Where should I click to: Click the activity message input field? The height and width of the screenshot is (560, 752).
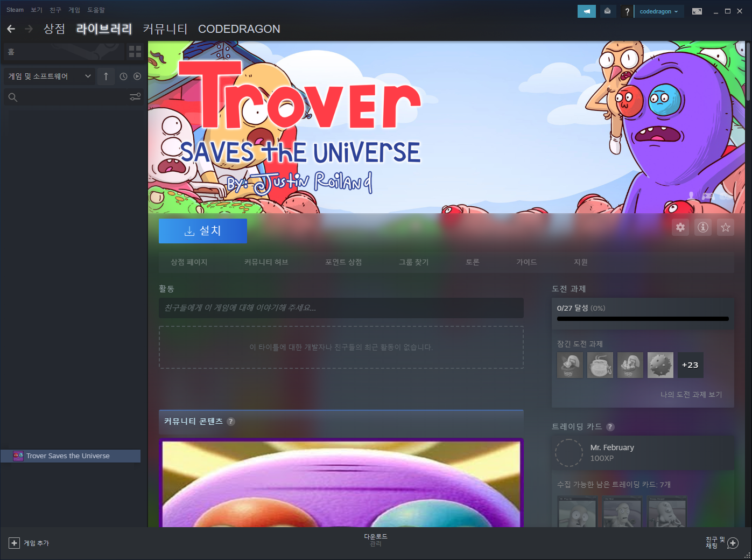341,308
